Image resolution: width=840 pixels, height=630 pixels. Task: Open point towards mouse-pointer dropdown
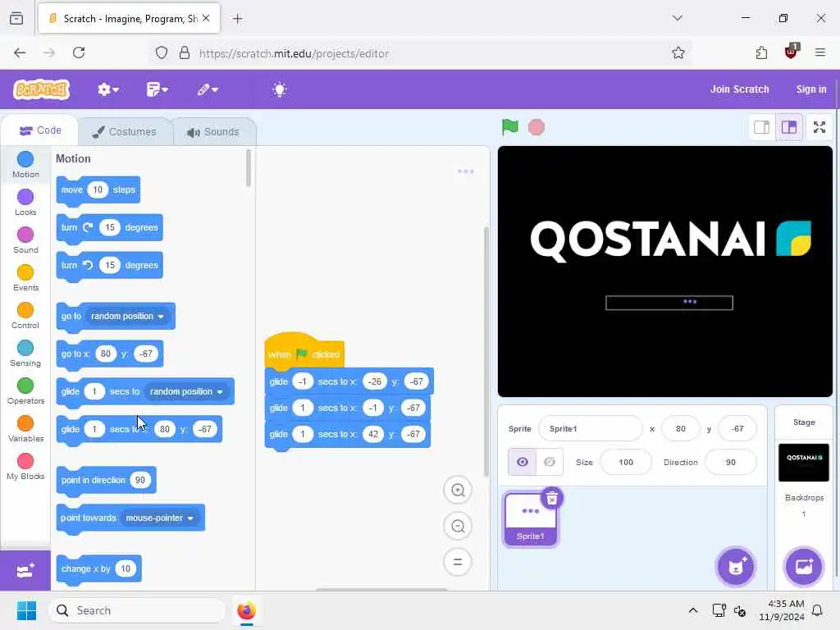pyautogui.click(x=159, y=518)
